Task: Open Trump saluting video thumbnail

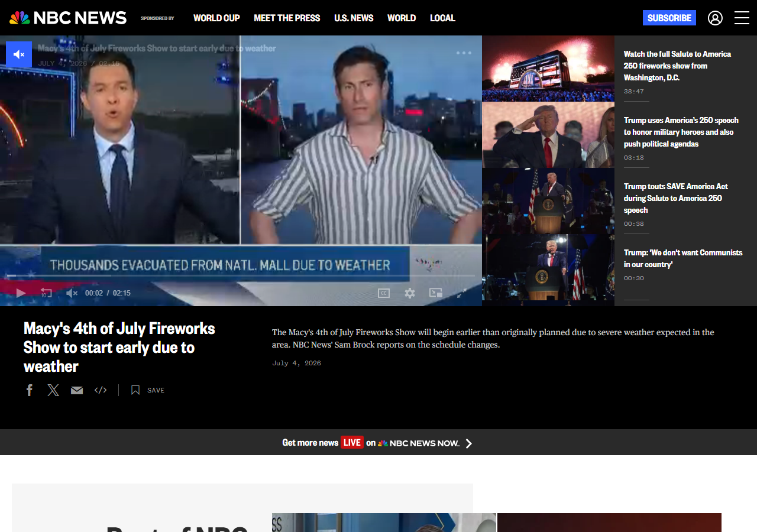Action: pyautogui.click(x=548, y=135)
